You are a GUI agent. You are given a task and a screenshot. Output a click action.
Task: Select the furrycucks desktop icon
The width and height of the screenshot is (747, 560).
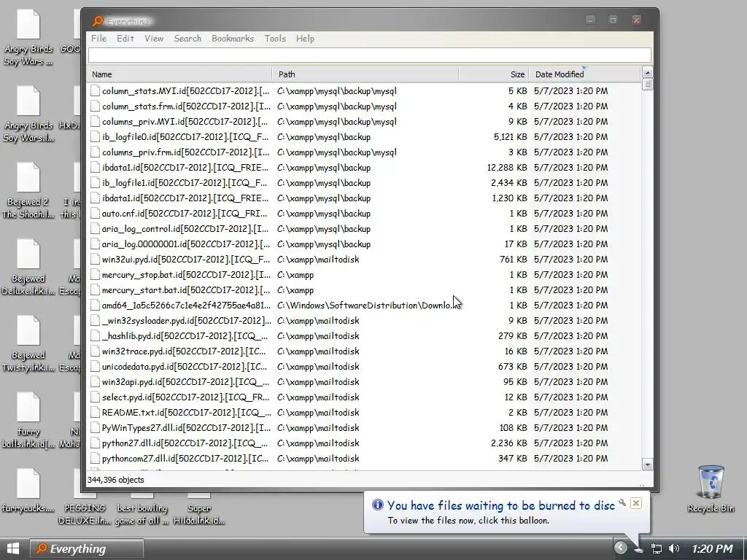28,491
